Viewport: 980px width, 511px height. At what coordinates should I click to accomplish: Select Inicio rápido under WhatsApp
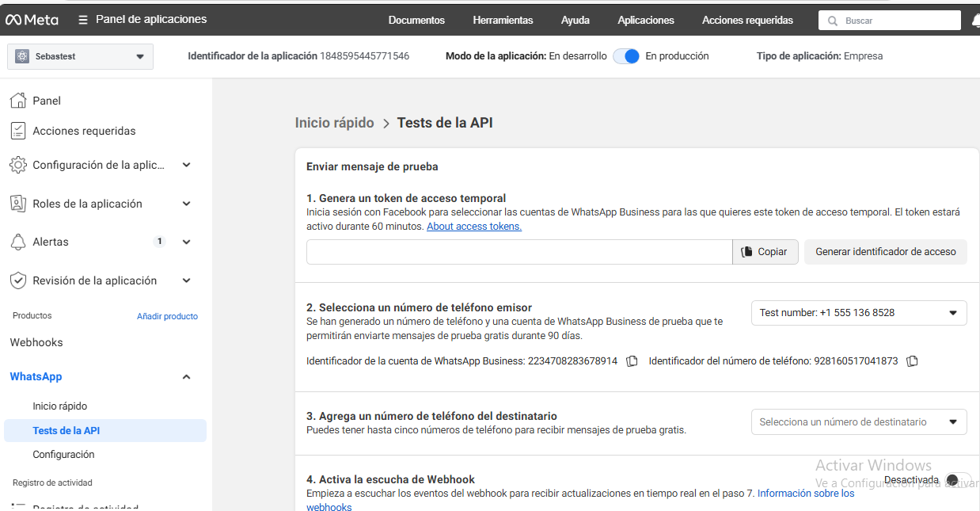60,406
